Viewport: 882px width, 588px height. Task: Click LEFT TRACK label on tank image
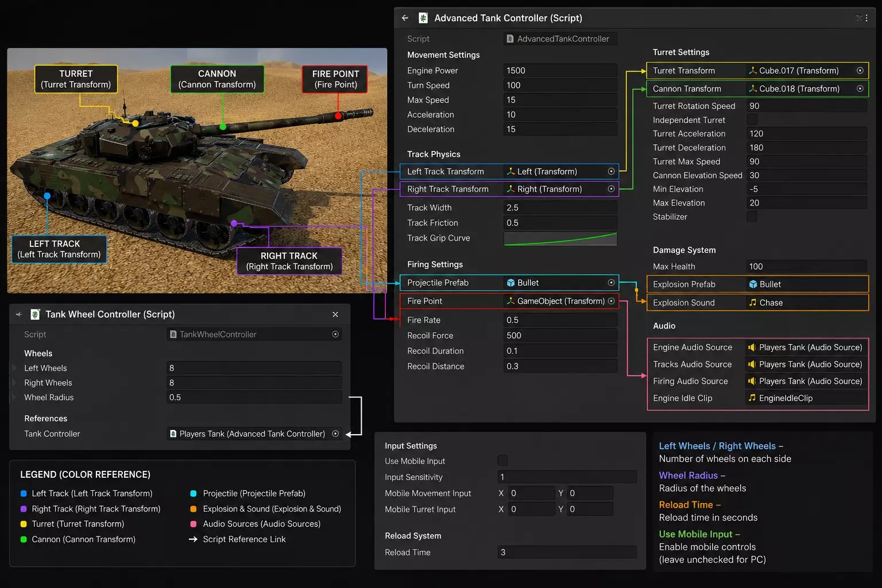pos(59,249)
